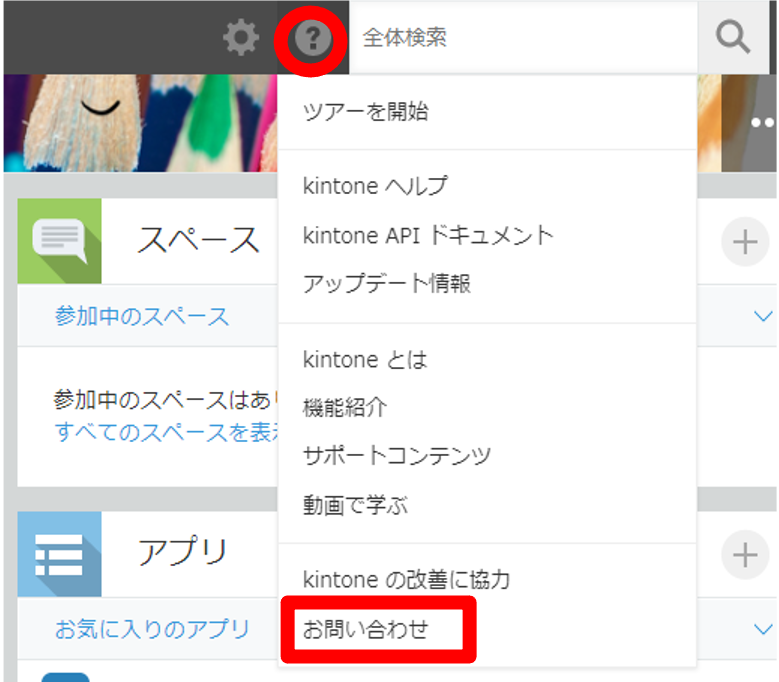
Task: Click the blue App list icon
Action: [x=59, y=553]
